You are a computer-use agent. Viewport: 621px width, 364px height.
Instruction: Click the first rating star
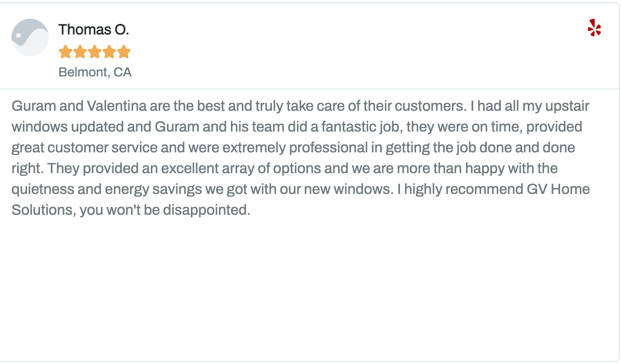(x=66, y=52)
